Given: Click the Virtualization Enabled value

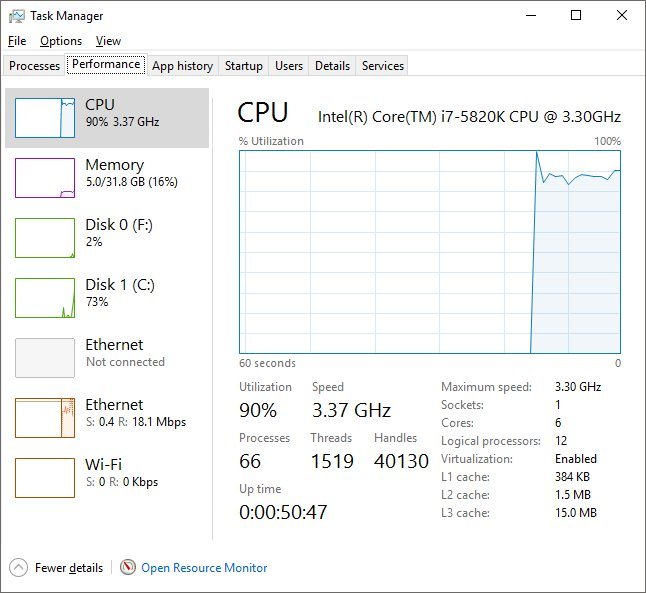Looking at the screenshot, I should pos(576,459).
